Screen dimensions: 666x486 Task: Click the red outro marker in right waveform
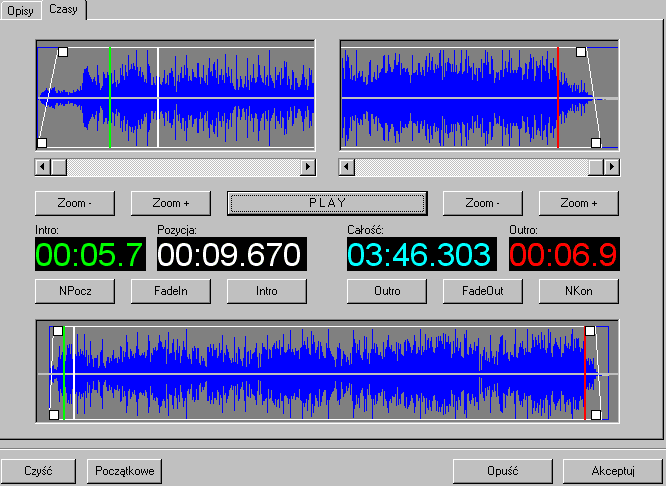[x=558, y=98]
